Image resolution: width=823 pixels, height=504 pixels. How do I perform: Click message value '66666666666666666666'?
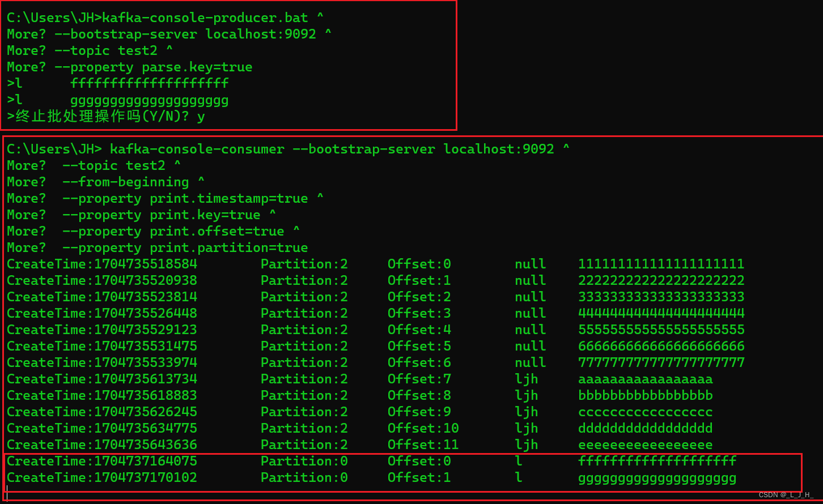tap(661, 346)
